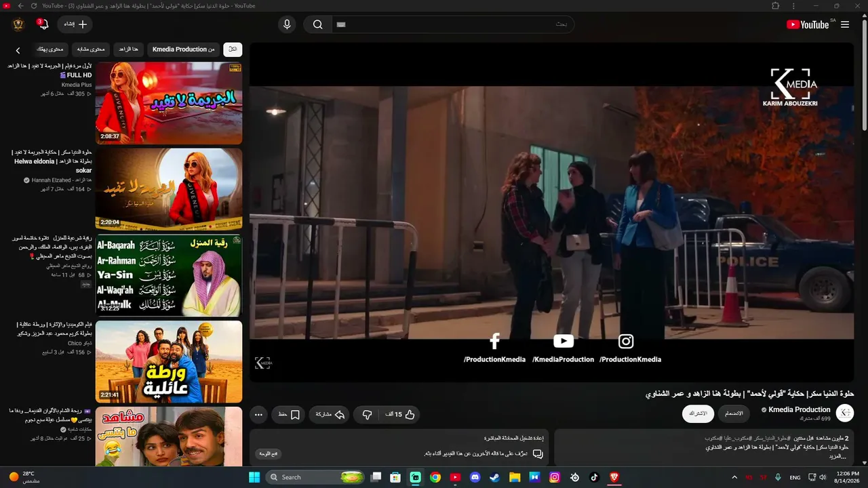Like the video (15 ألف)

coord(400,414)
